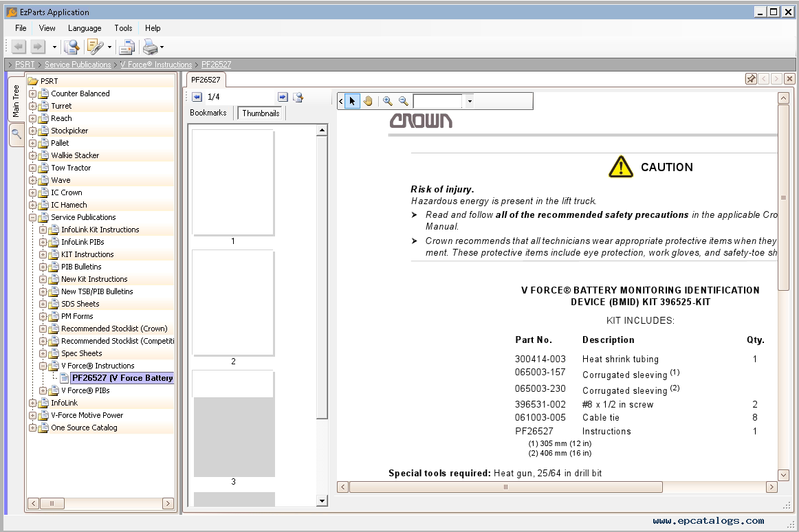Screen dimensions: 799x532
Task: Click the Service Publications breadcrumb link
Action: (78, 65)
